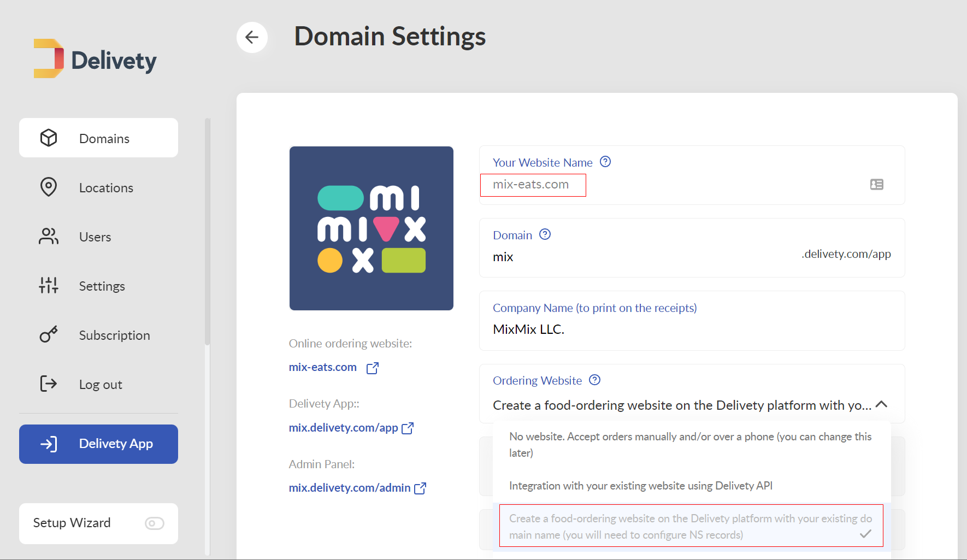Click the Domains cube icon
Screen dimensions: 967x560
49,138
